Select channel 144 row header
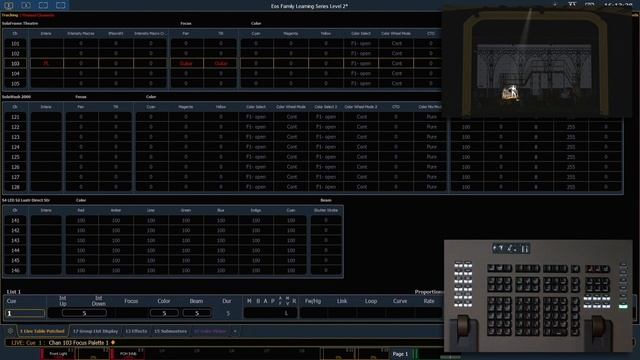 [15, 250]
